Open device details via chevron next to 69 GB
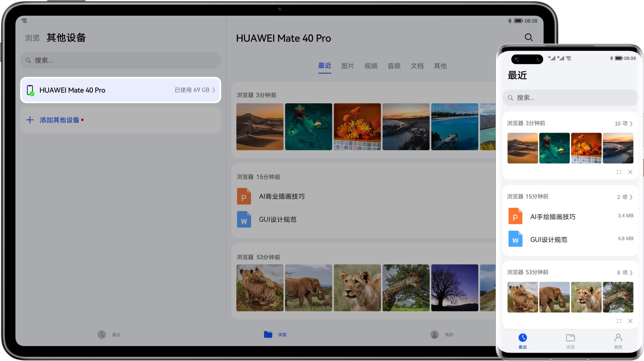This screenshot has height=361, width=644. (x=213, y=90)
